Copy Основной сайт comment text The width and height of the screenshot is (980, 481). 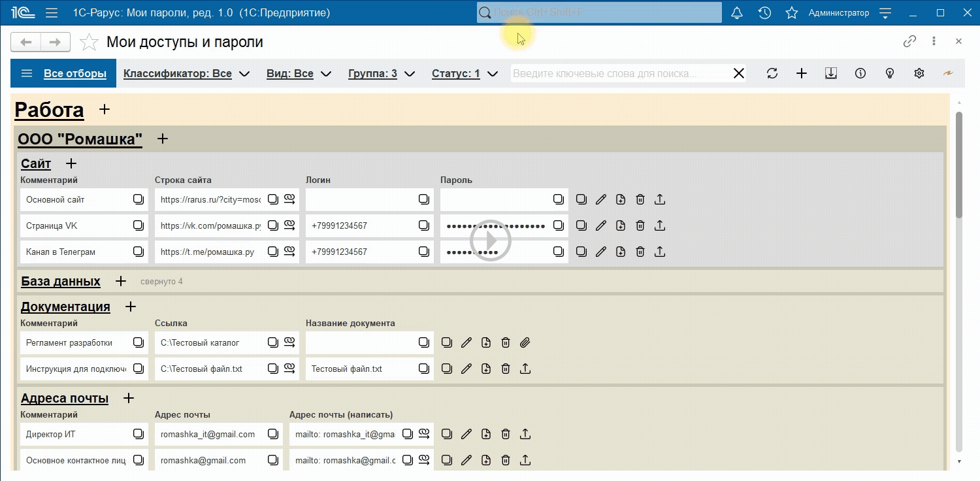coord(139,199)
